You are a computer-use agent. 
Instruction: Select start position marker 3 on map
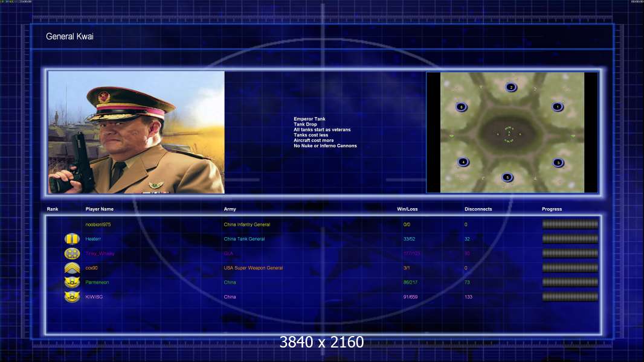(x=558, y=163)
